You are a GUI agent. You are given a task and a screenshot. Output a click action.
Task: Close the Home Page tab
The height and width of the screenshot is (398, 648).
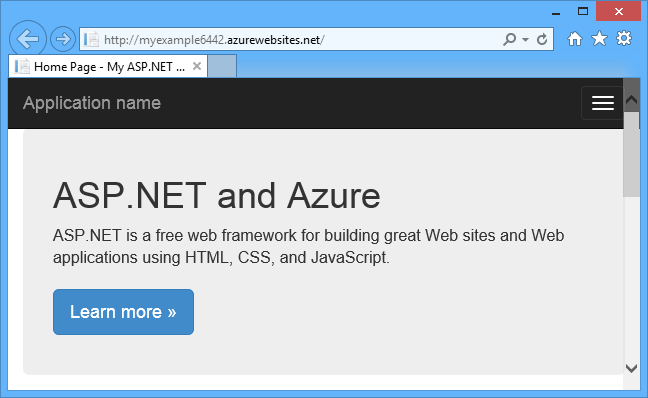click(x=197, y=66)
